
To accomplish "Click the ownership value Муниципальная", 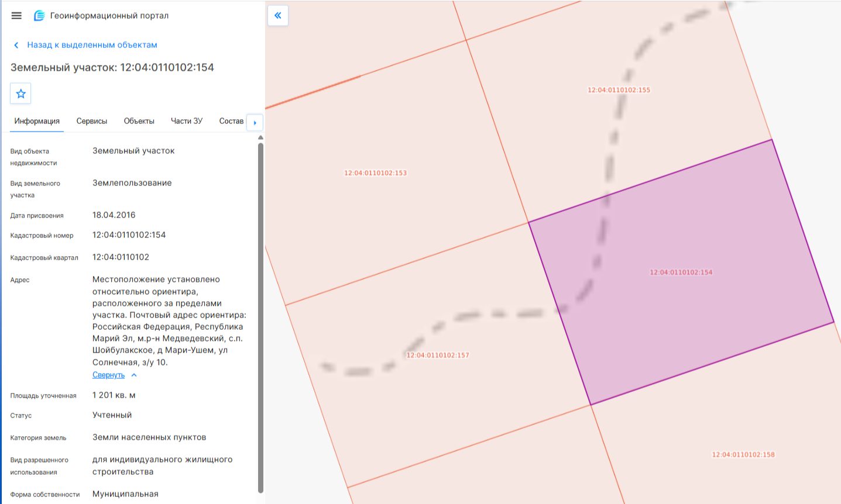I will [125, 494].
